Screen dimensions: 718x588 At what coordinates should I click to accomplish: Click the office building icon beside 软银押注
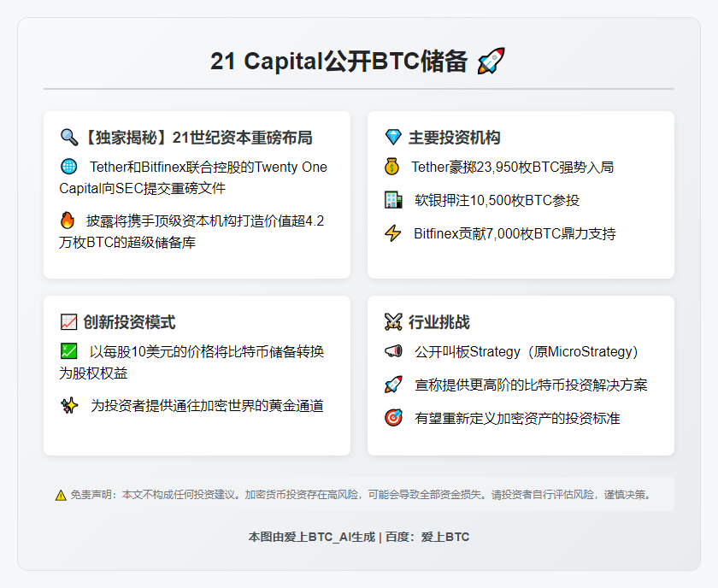(393, 200)
